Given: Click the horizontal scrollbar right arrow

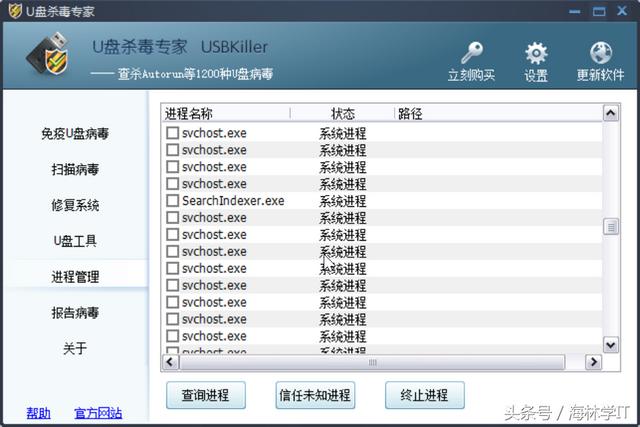Looking at the screenshot, I should [x=593, y=362].
